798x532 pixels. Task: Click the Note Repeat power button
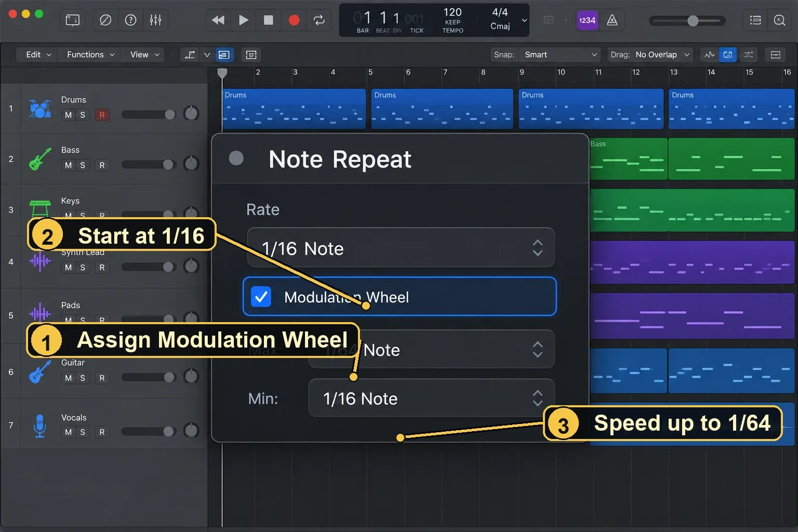(236, 158)
